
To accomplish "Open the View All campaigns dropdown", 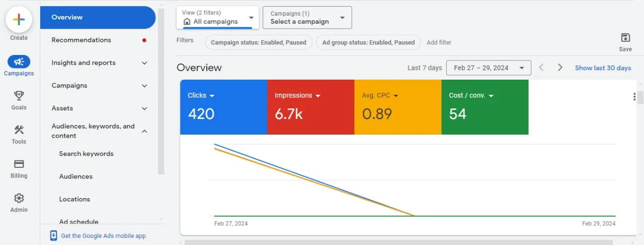I will click(x=217, y=18).
